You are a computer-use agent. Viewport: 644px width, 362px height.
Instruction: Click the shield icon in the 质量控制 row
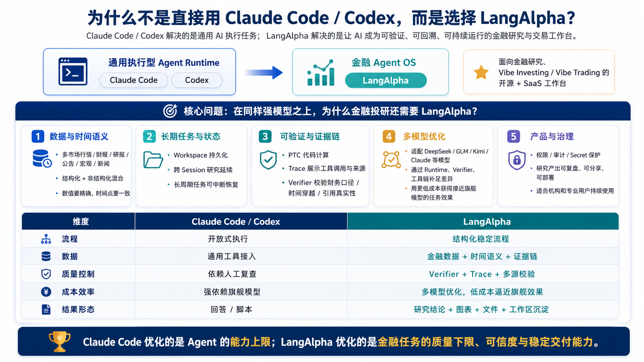(x=46, y=274)
